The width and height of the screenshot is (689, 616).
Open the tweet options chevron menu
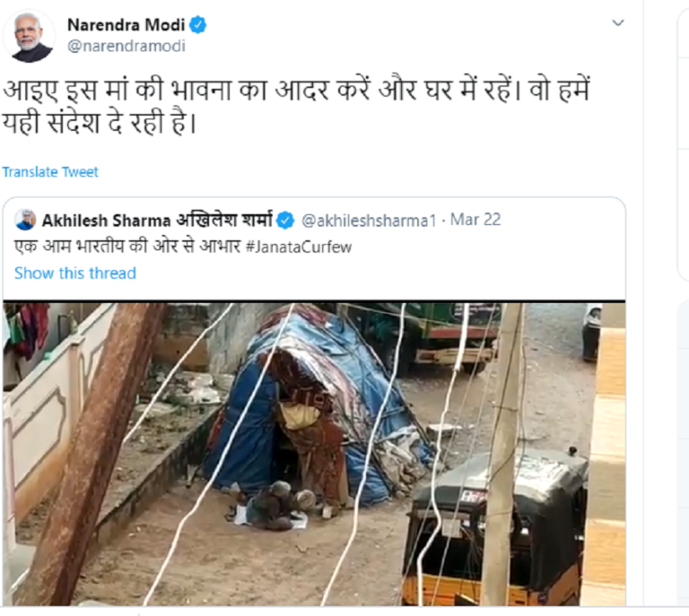click(x=618, y=23)
